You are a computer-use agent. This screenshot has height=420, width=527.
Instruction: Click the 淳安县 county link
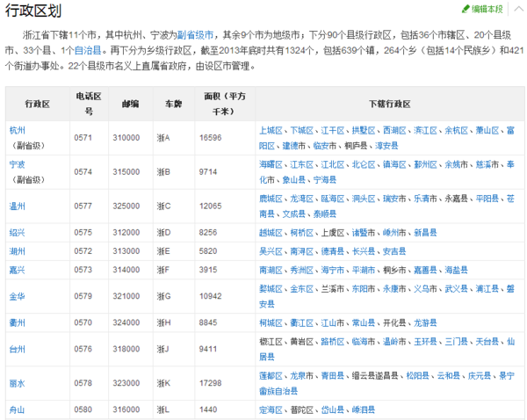[x=386, y=146]
